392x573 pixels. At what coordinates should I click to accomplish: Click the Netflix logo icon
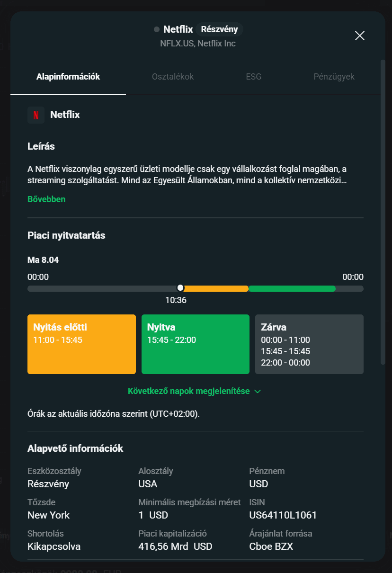pyautogui.click(x=36, y=115)
